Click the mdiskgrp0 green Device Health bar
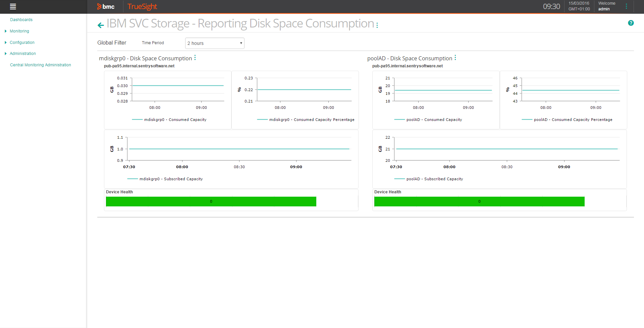Image resolution: width=644 pixels, height=328 pixels. [211, 201]
